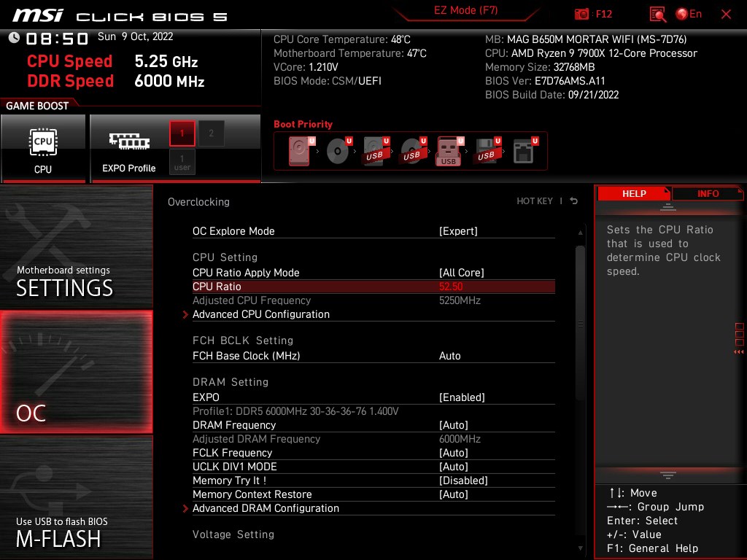The height and width of the screenshot is (560, 747).
Task: Select EXPO profile 2
Action: 211,133
